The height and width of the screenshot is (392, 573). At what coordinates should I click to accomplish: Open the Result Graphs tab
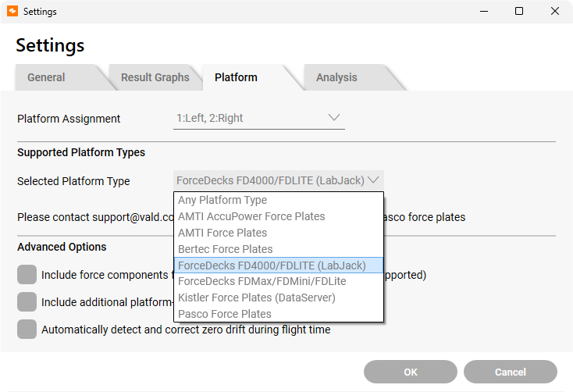(155, 77)
